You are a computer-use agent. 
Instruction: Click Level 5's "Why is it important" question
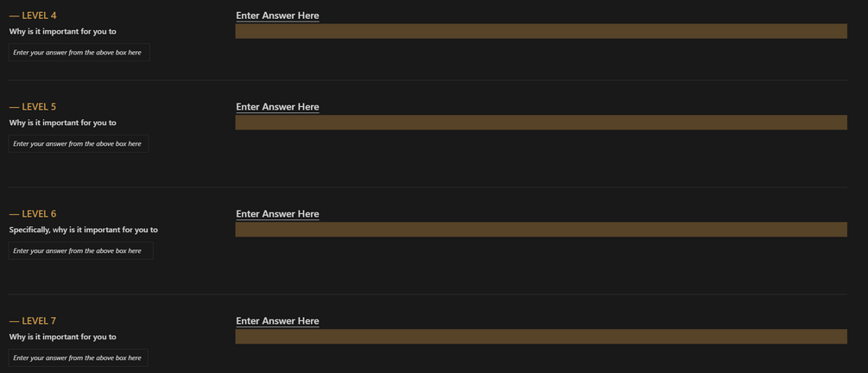63,123
